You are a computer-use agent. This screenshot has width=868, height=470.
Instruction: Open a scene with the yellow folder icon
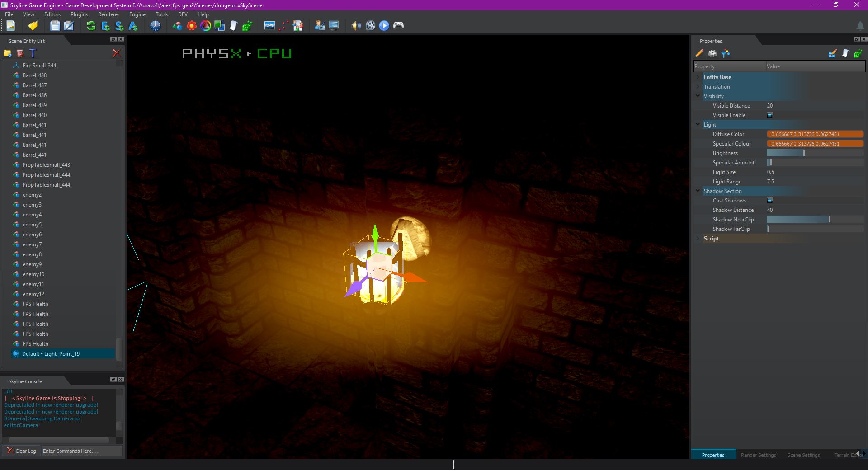pos(33,26)
